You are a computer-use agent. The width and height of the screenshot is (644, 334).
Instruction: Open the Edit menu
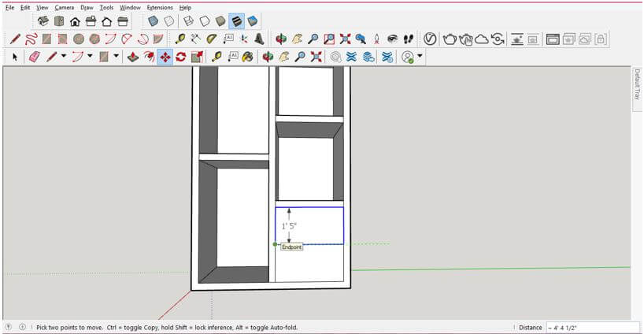(25, 7)
